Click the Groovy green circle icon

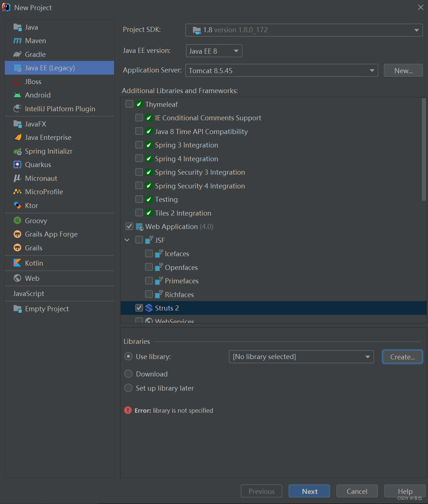pos(17,221)
